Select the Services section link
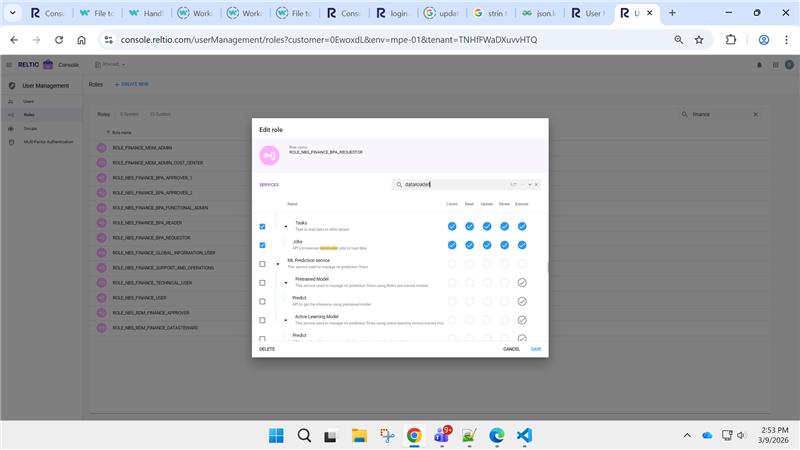 [269, 185]
